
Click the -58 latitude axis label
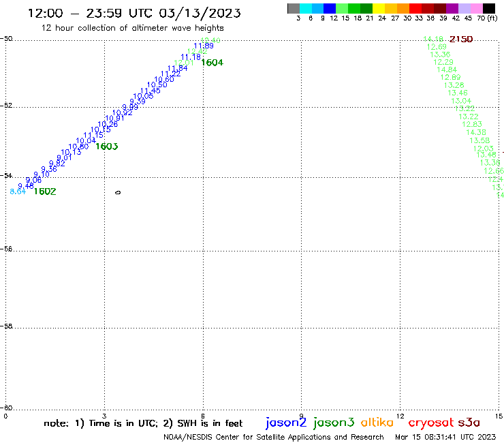coord(6,326)
